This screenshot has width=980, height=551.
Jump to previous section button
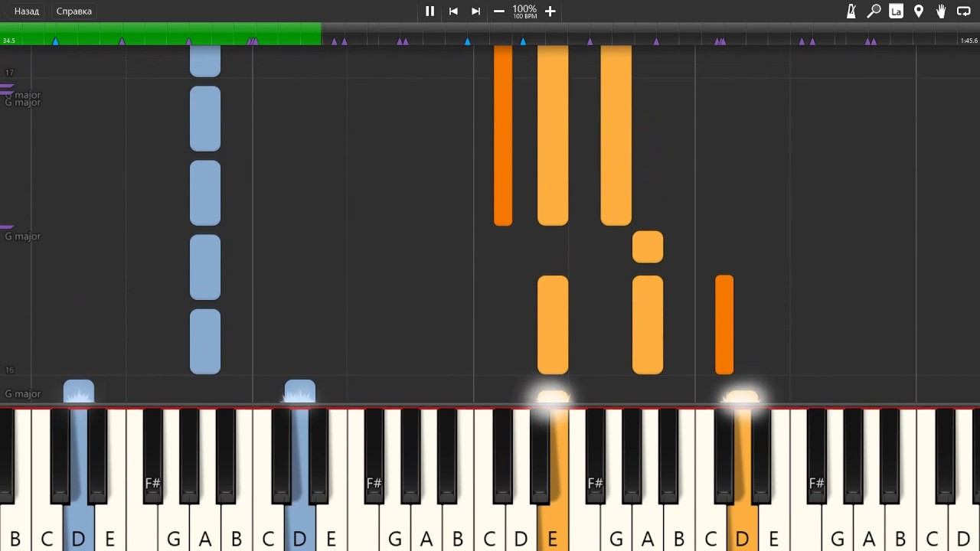pyautogui.click(x=453, y=11)
